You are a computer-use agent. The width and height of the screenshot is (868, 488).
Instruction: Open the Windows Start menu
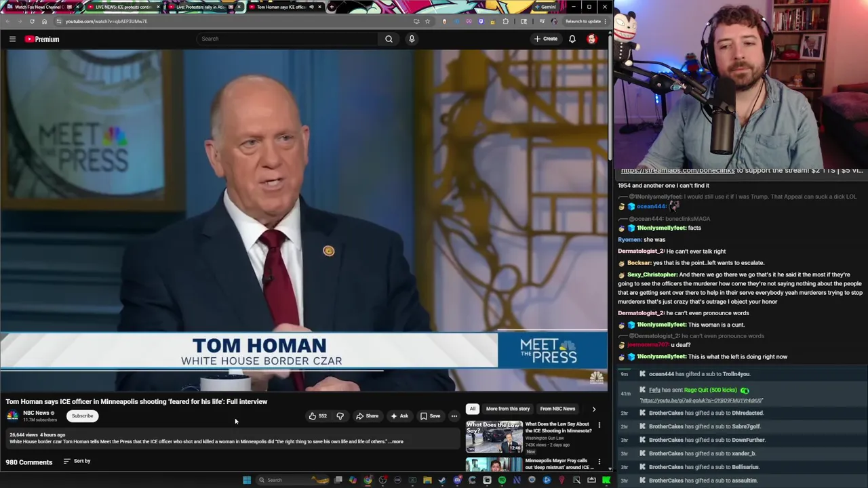[x=247, y=480]
